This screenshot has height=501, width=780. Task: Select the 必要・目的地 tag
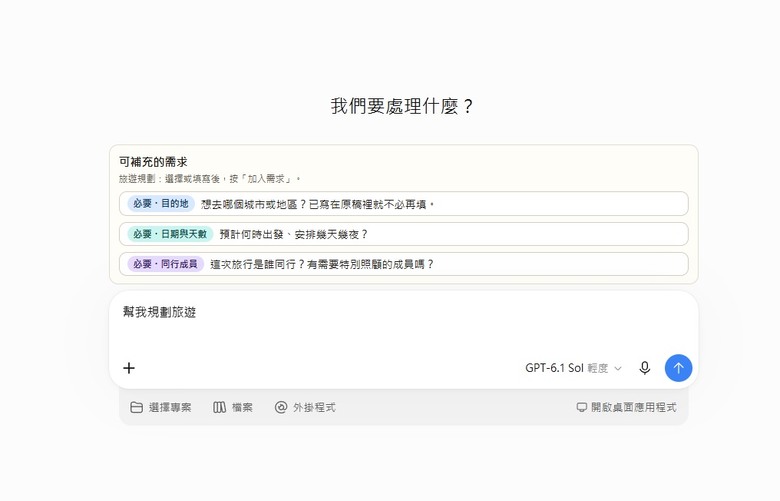161,203
